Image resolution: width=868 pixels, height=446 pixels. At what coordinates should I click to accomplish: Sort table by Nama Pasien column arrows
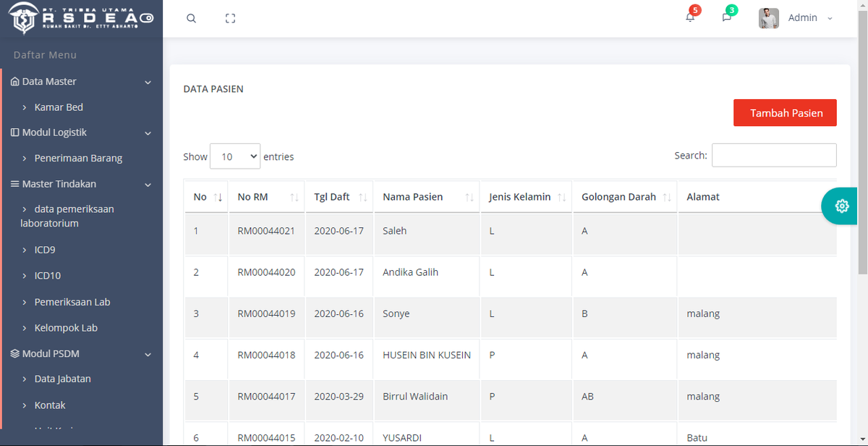coord(469,198)
